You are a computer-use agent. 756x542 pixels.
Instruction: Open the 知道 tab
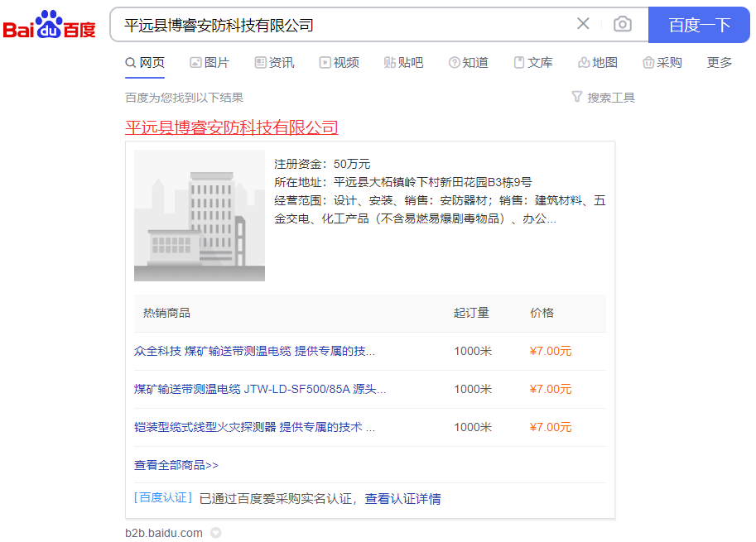tap(468, 63)
